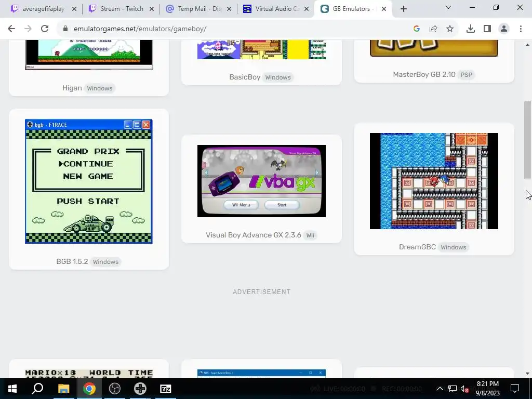Switch to the Stream - Twitch tab
The image size is (532, 399).
(x=121, y=9)
